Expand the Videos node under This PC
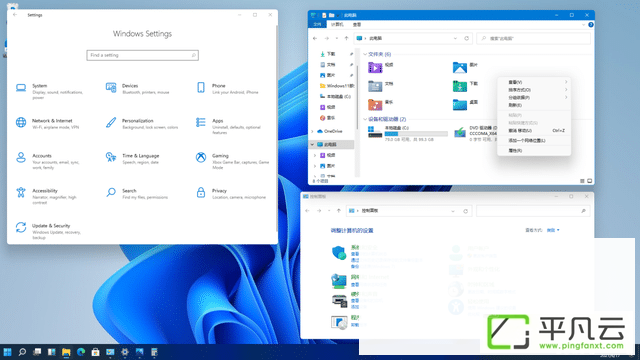Viewport: 640px width, 360px height. pos(315,155)
